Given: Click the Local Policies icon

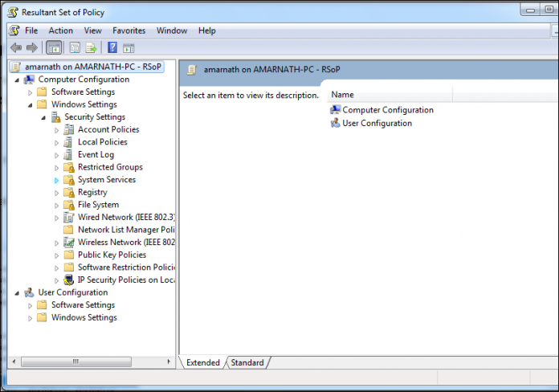Looking at the screenshot, I should point(68,142).
